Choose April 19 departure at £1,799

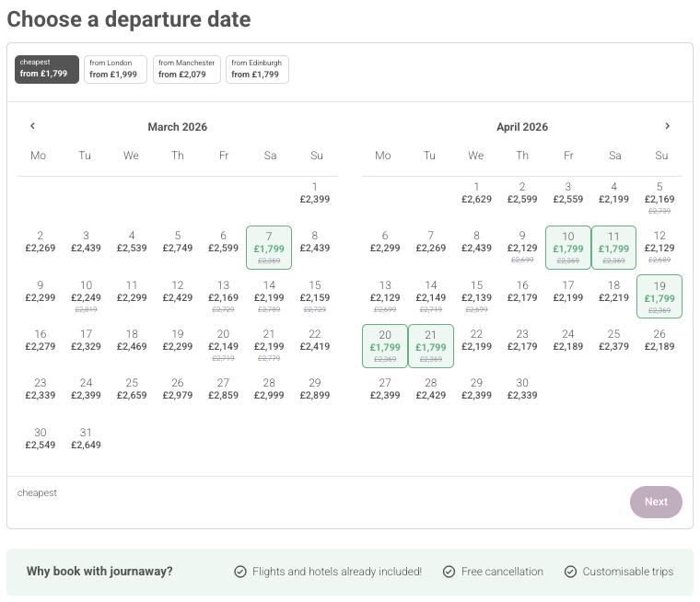(x=659, y=296)
